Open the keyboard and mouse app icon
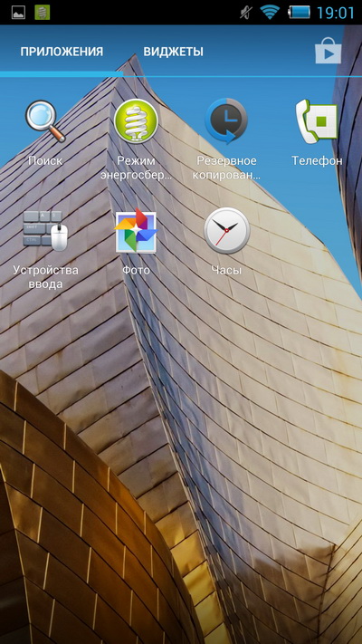 [45, 230]
